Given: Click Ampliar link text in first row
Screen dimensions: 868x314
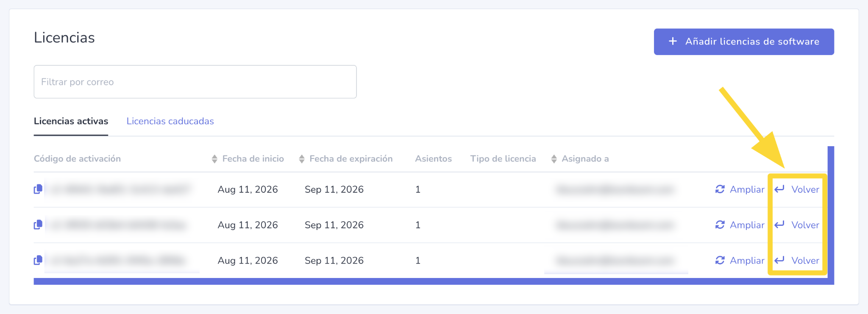Looking at the screenshot, I should click(x=747, y=189).
